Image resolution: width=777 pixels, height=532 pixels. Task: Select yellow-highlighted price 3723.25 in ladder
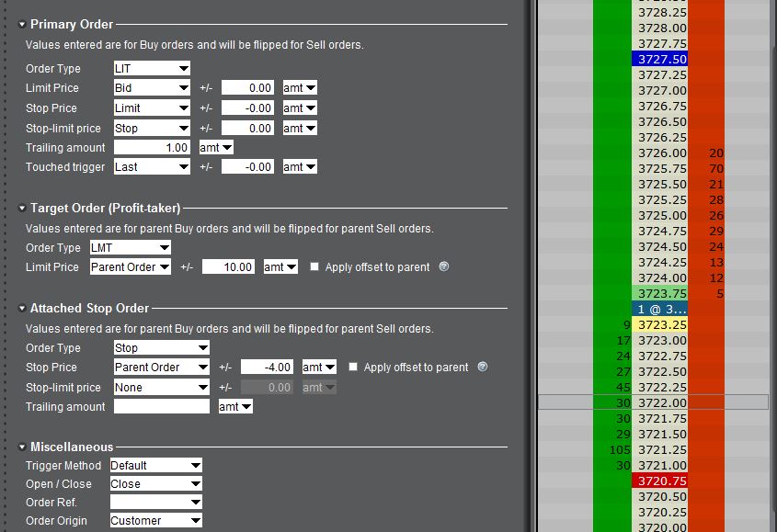click(x=659, y=324)
